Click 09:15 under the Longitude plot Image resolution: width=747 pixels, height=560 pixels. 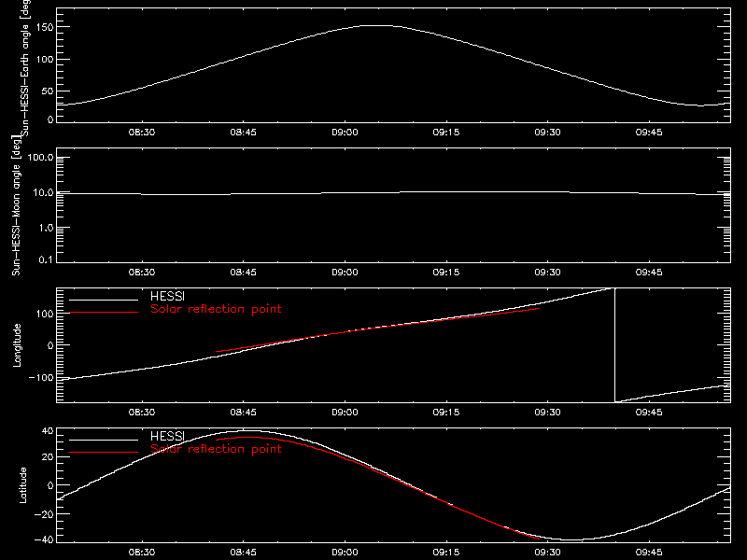point(446,413)
